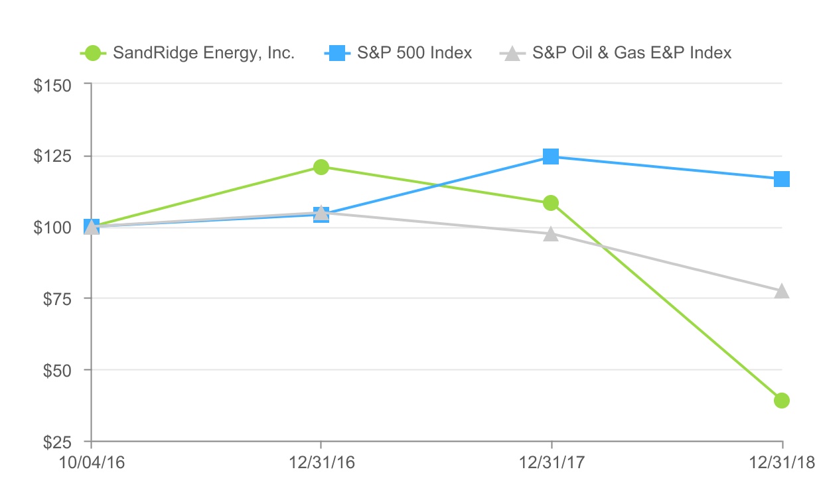
Task: Click the 10/04/16 x-axis date label
Action: coord(92,464)
